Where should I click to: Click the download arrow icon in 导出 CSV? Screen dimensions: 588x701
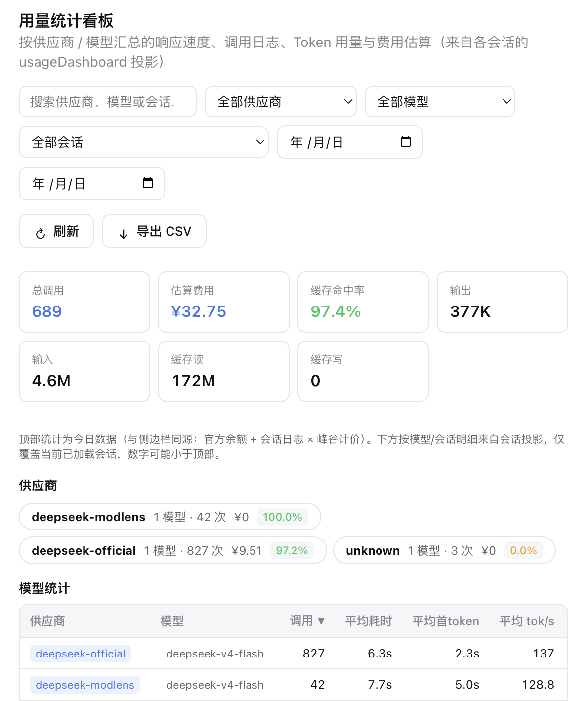124,233
